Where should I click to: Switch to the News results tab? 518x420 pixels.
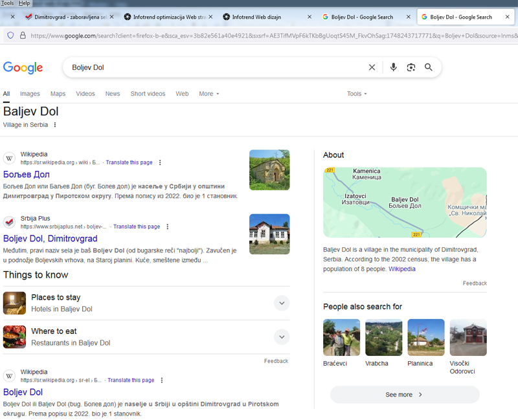(x=113, y=94)
